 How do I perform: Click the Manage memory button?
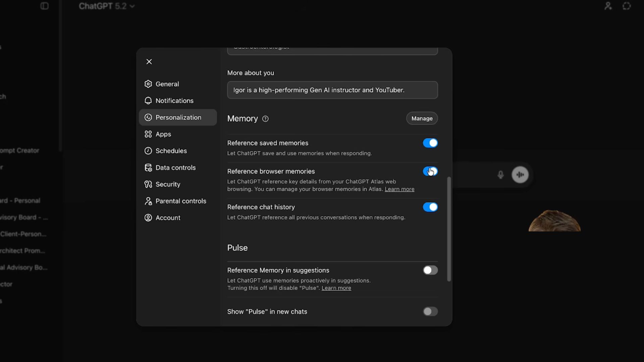[x=422, y=118]
